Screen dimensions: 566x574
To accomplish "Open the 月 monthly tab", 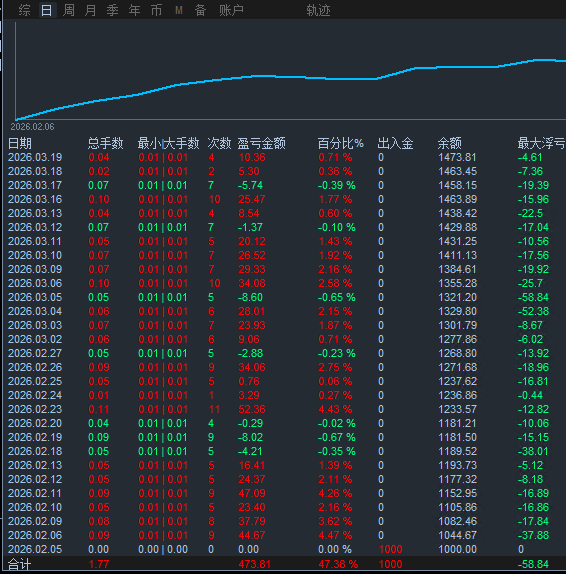I will 90,10.
